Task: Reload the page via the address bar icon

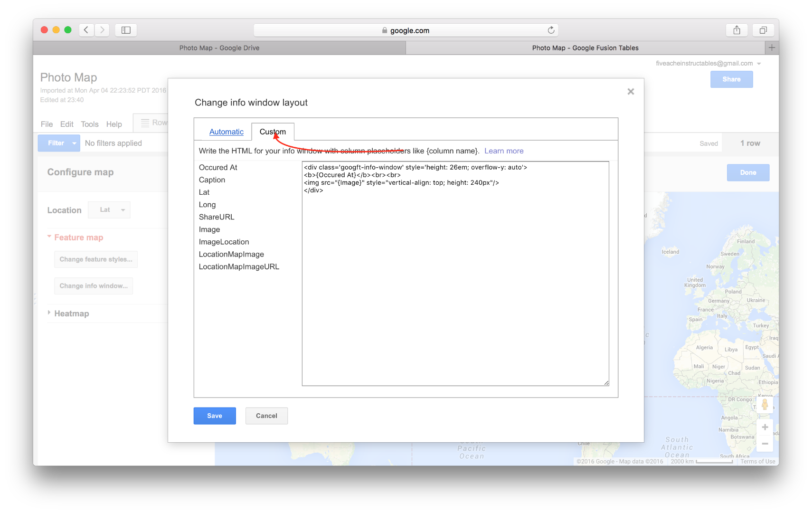Action: coord(551,30)
